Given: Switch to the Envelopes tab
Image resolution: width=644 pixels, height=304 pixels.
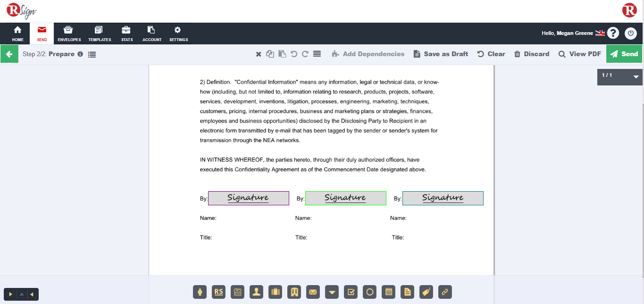Looking at the screenshot, I should point(69,34).
